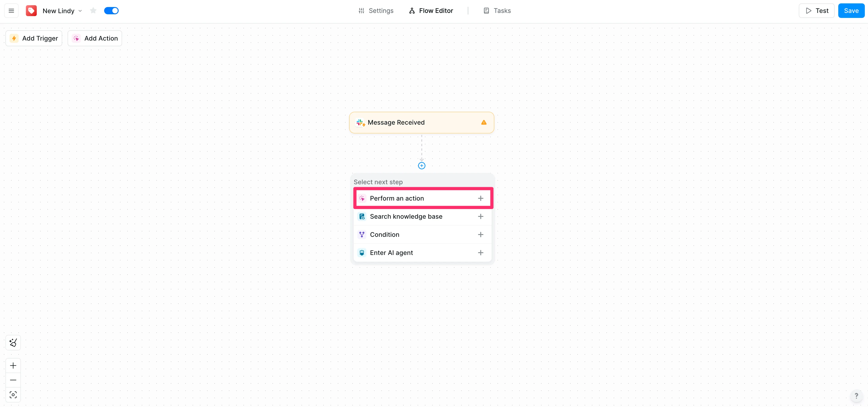Click the blue plus connector node
The height and width of the screenshot is (407, 868).
[x=422, y=166]
